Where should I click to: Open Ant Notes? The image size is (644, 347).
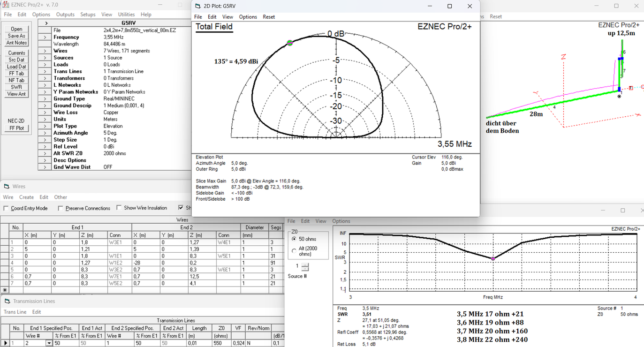(16, 43)
